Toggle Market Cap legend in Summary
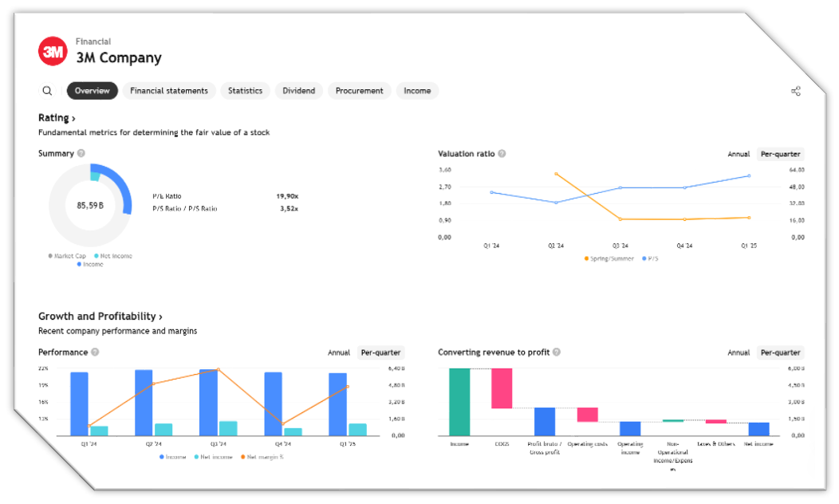839x504 pixels. [x=67, y=256]
